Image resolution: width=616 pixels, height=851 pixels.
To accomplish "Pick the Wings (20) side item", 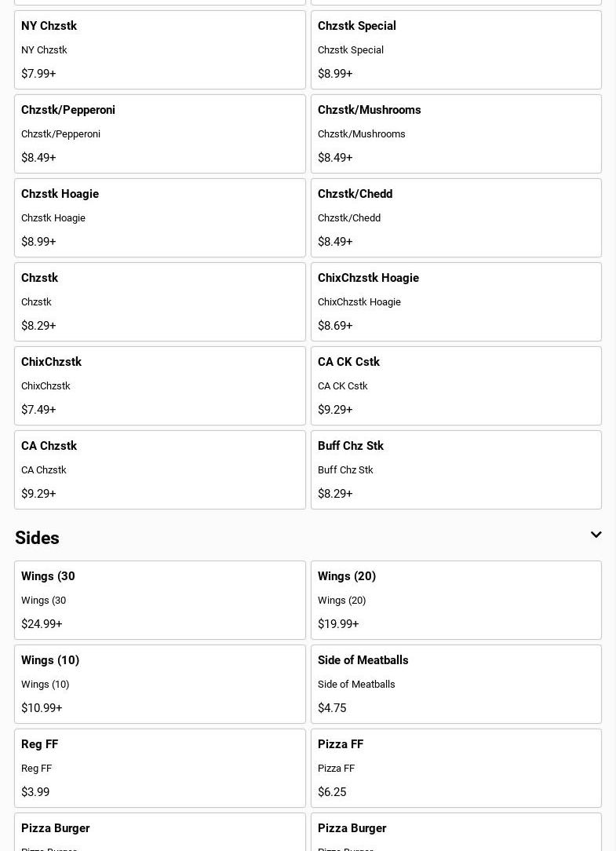I will [x=456, y=600].
